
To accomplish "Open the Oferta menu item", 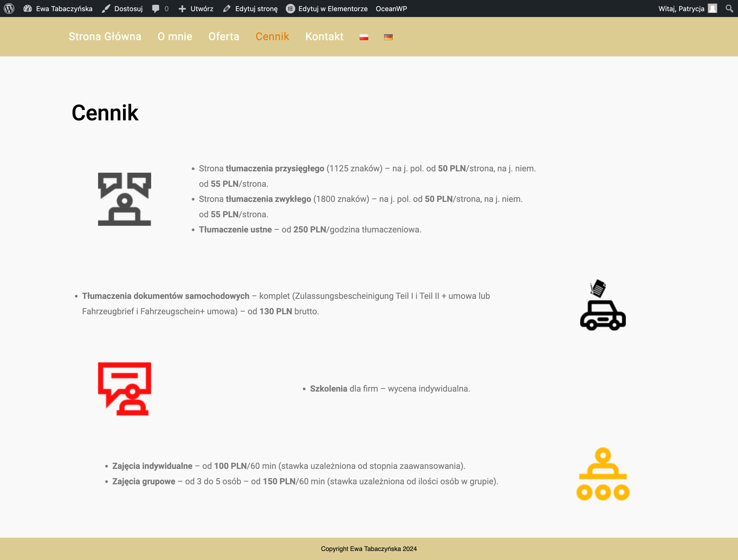I will pos(223,36).
